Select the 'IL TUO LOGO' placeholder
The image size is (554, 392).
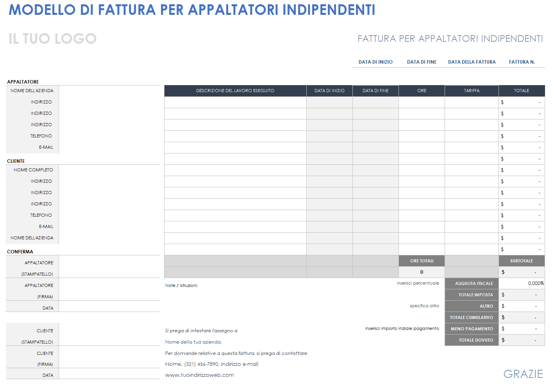[52, 39]
